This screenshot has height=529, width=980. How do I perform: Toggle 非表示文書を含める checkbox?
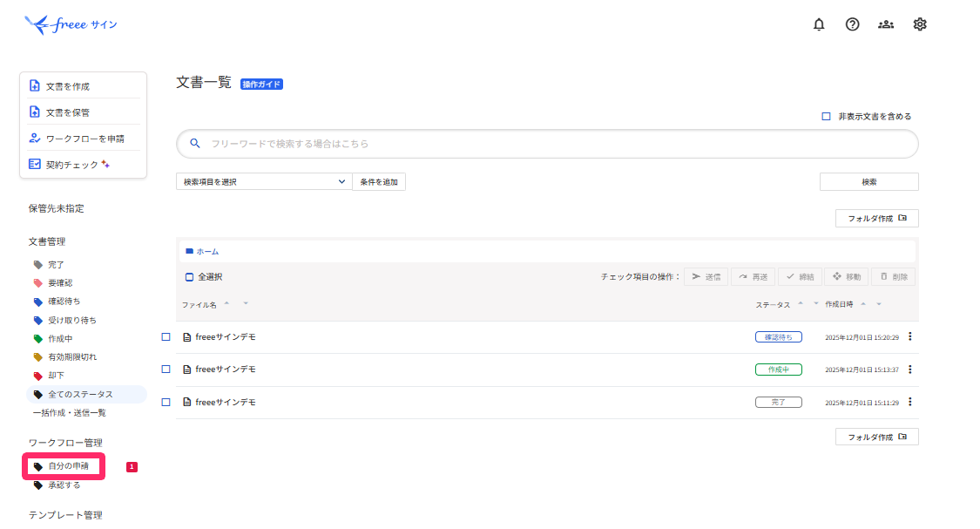pos(827,116)
